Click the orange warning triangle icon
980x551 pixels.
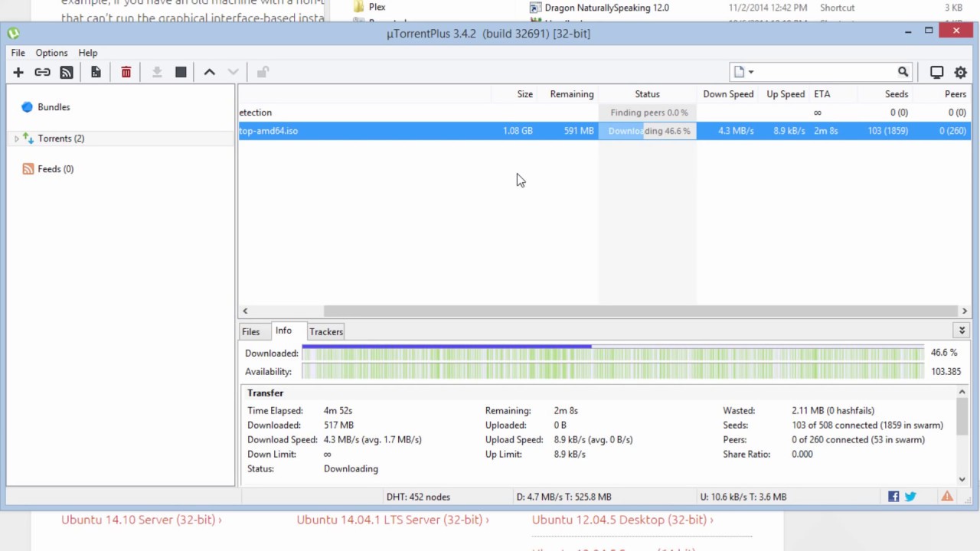coord(947,496)
